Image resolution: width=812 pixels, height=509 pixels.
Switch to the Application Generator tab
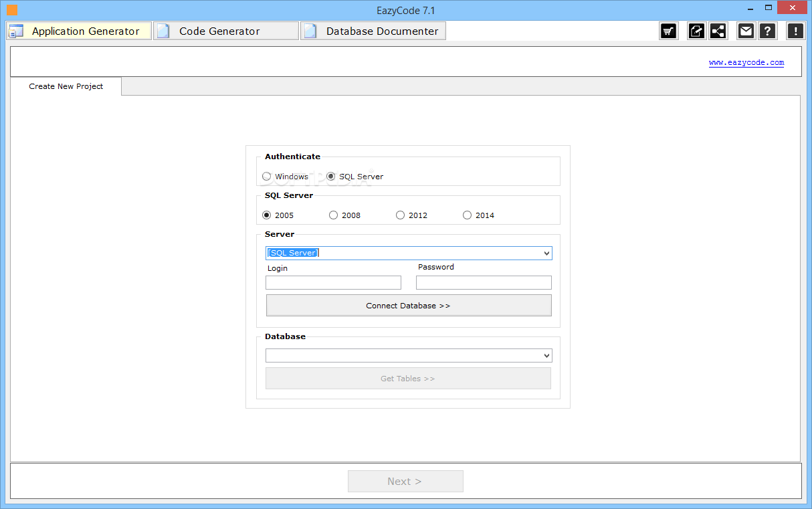click(79, 31)
